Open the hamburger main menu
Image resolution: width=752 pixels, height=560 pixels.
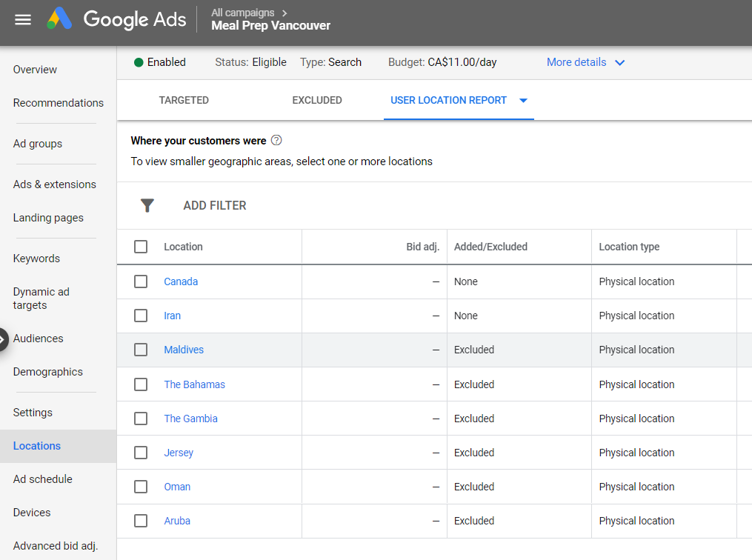tap(23, 20)
